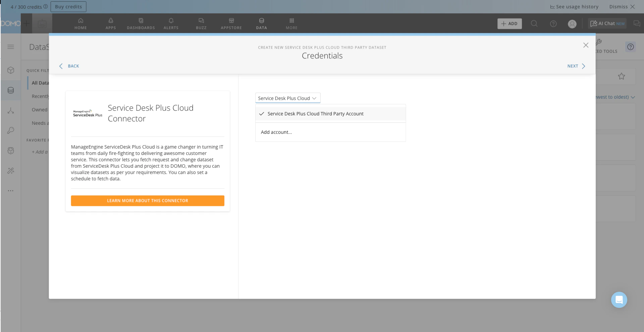The height and width of the screenshot is (332, 644).
Task: Select the Data navigation tab
Action: click(262, 23)
